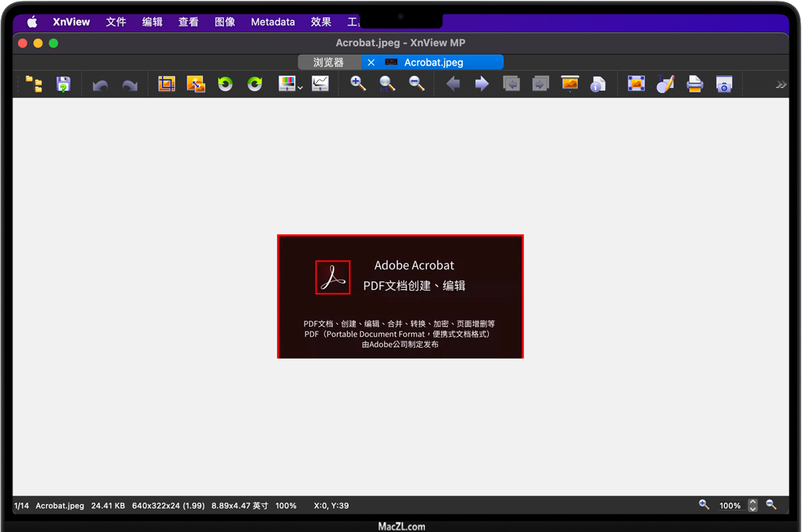Click the Open file folder icon
Screen dimensions: 802x532
tap(34, 84)
